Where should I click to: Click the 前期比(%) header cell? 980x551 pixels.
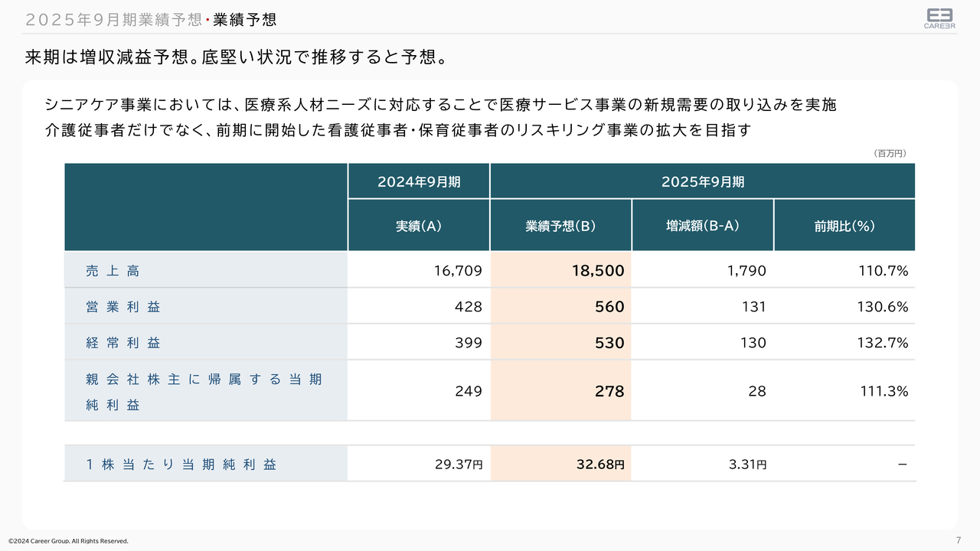(844, 226)
